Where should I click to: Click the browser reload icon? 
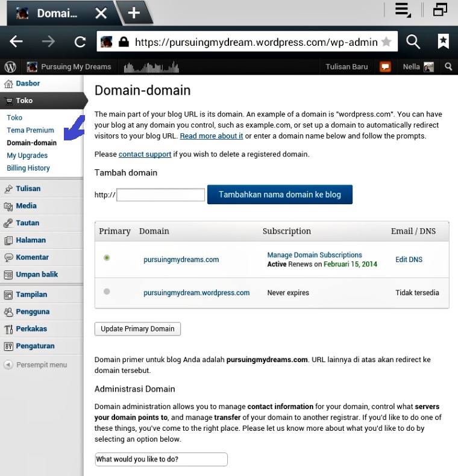click(80, 42)
